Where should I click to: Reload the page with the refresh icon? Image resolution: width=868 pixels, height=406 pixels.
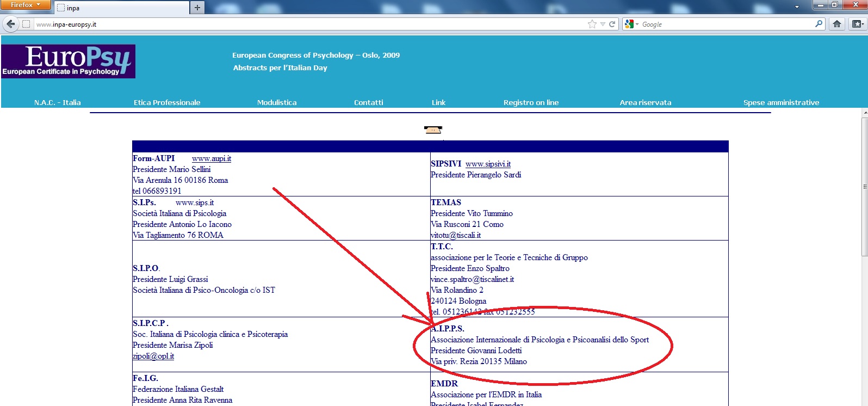612,24
